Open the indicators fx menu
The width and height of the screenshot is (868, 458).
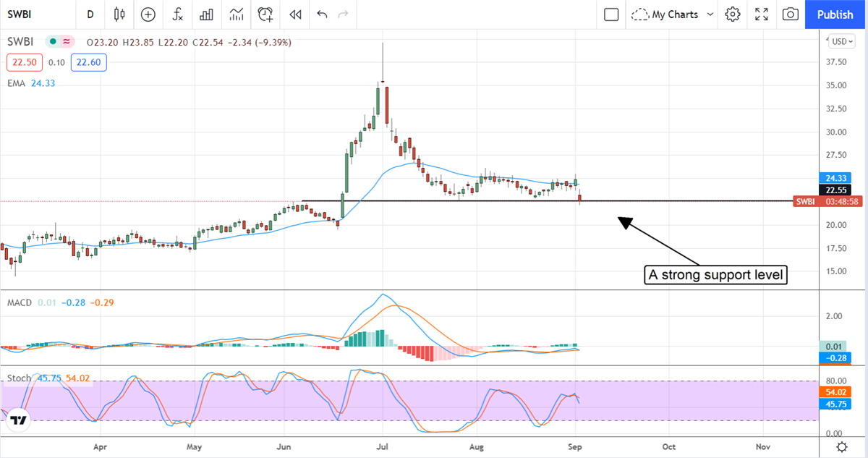[x=177, y=14]
